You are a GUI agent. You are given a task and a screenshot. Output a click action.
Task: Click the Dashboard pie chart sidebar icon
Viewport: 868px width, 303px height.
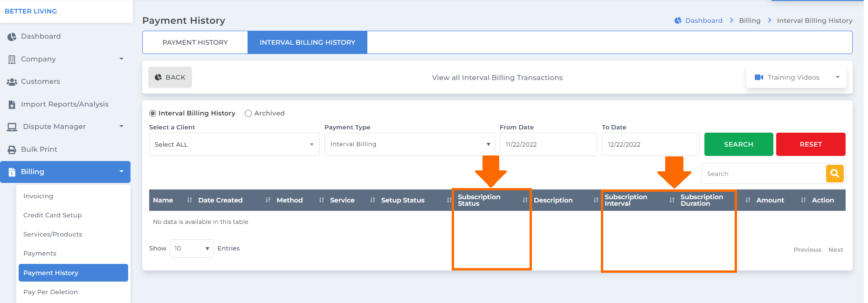pyautogui.click(x=12, y=37)
